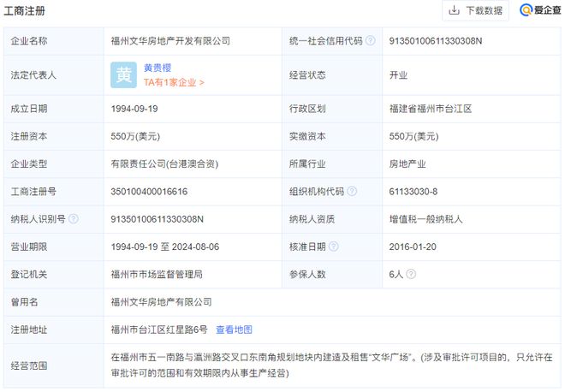Click help icon beside 统一社会信用代码
565x392 pixels.
pyautogui.click(x=370, y=40)
